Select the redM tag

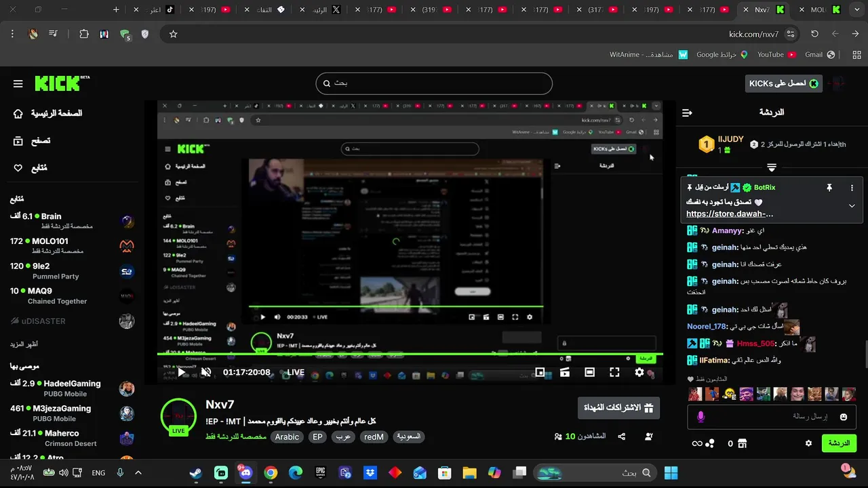(374, 437)
